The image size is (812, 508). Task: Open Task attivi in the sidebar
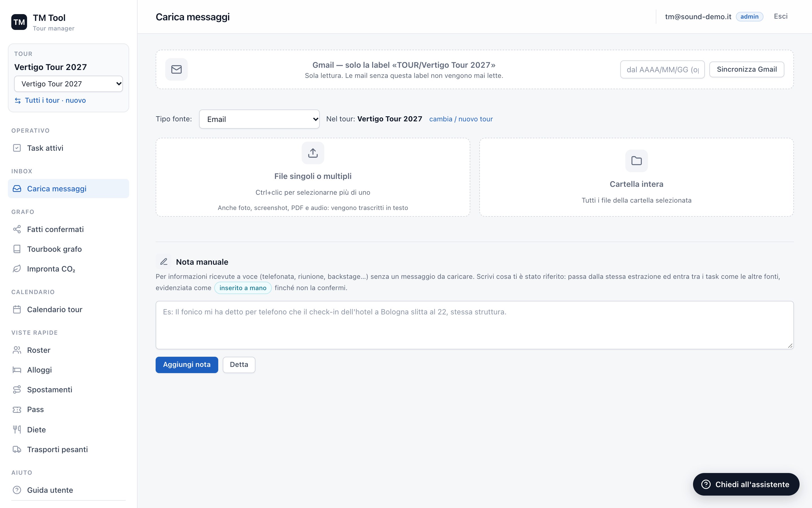click(x=69, y=148)
